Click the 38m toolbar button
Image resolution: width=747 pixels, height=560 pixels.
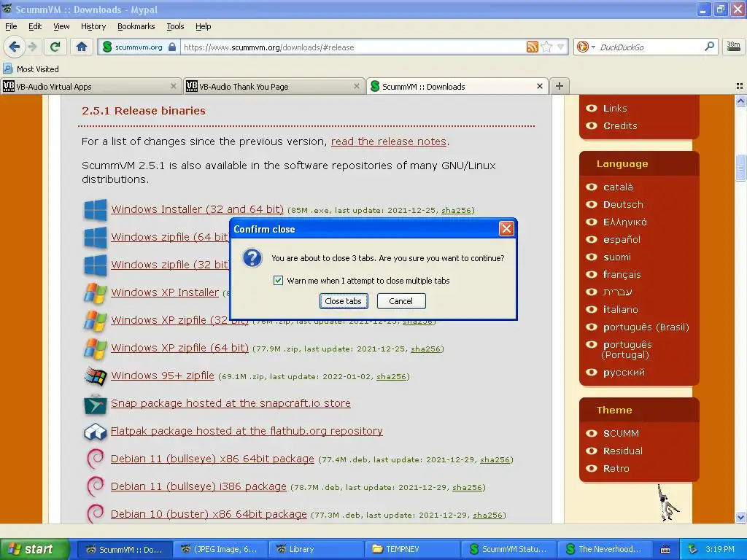point(733,47)
